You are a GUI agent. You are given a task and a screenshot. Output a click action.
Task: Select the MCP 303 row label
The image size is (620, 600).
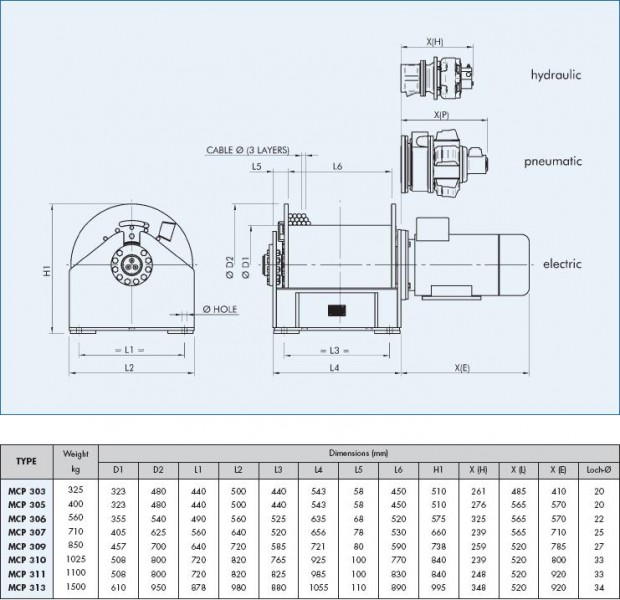(x=27, y=490)
